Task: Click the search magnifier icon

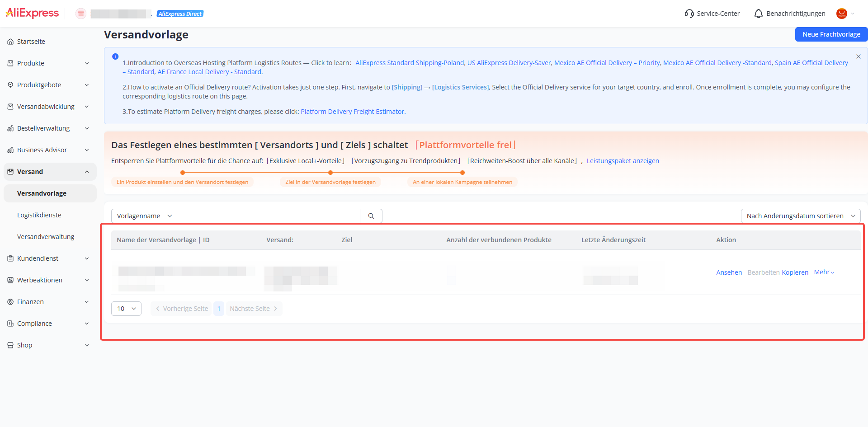Action: coord(371,216)
